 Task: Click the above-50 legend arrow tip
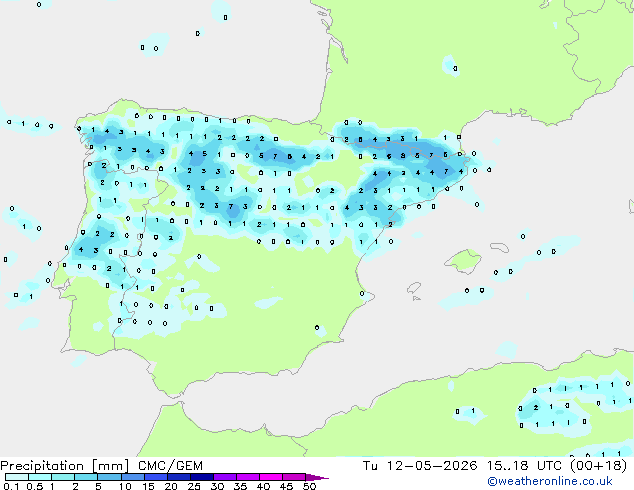(x=317, y=477)
